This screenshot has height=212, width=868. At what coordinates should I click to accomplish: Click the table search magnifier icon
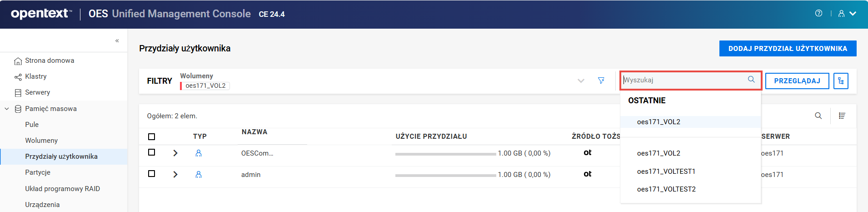tap(818, 116)
